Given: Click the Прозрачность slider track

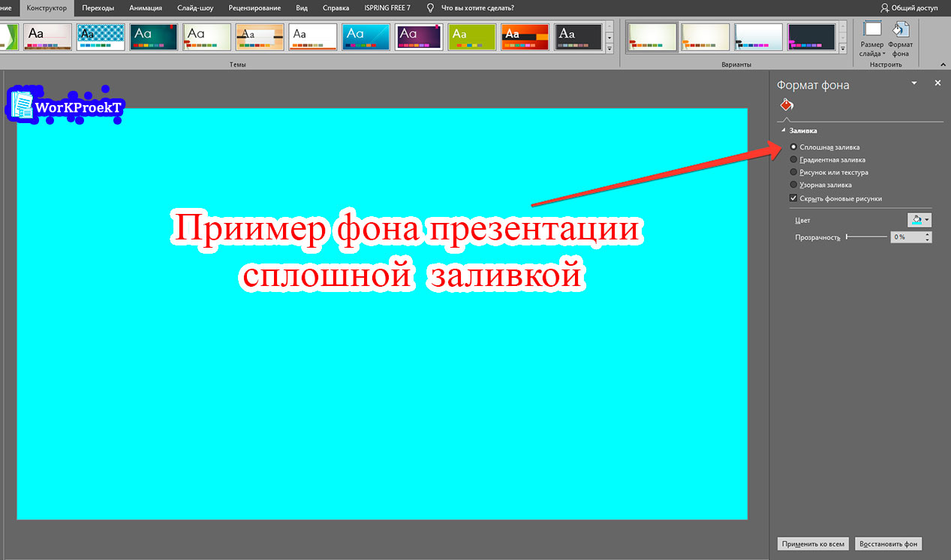Looking at the screenshot, I should coord(867,237).
